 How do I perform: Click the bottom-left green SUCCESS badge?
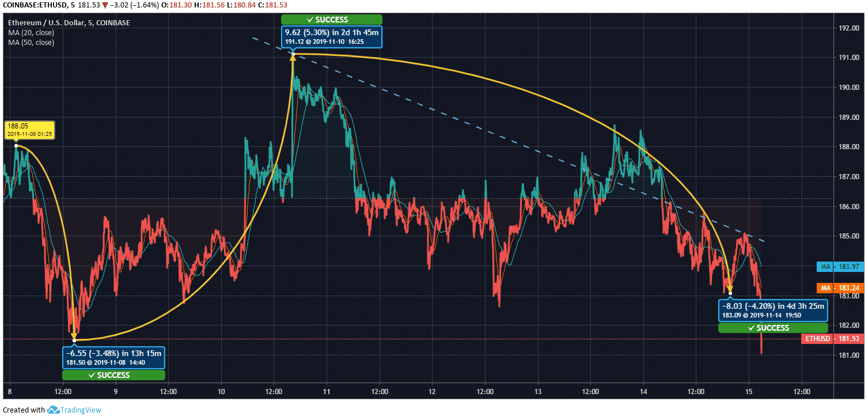[113, 375]
